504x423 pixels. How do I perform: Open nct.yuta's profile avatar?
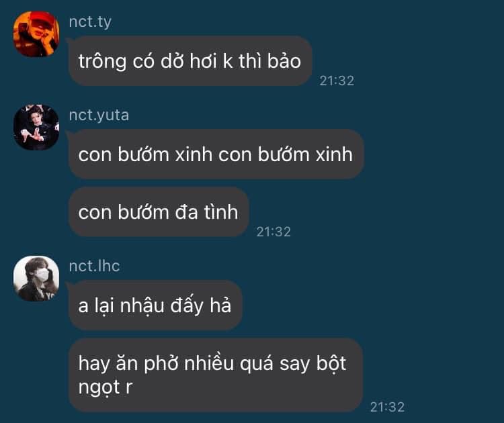point(36,127)
